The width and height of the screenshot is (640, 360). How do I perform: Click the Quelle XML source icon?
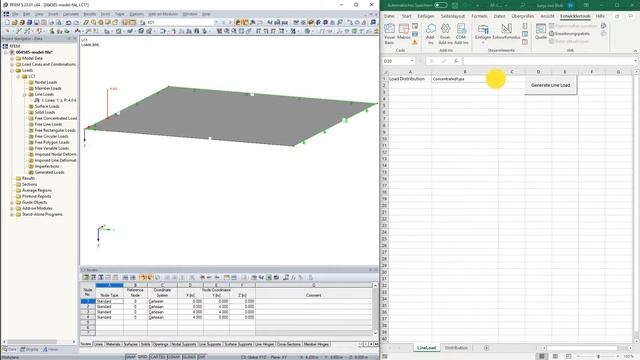click(541, 31)
